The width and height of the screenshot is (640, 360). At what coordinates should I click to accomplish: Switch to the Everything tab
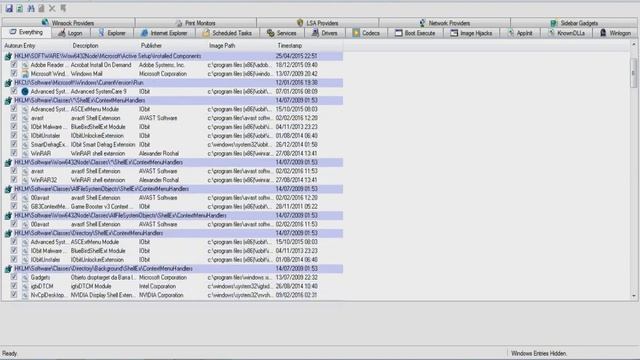(27, 32)
